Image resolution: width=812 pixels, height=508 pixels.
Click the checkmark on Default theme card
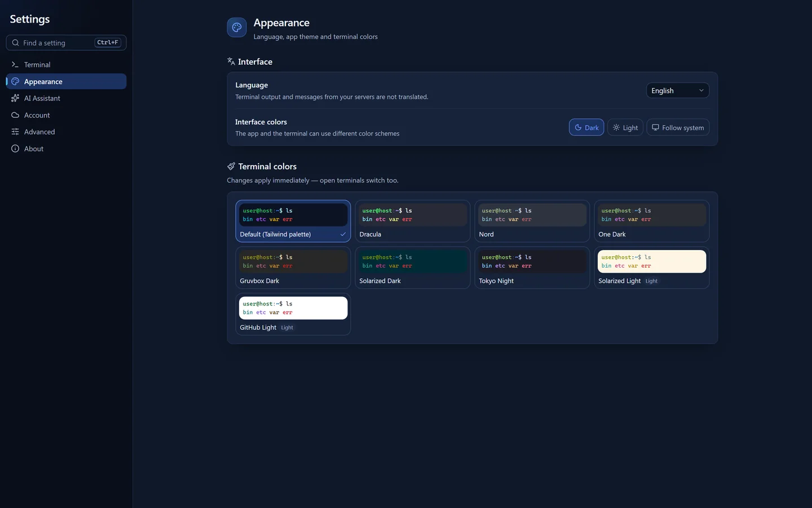point(343,234)
